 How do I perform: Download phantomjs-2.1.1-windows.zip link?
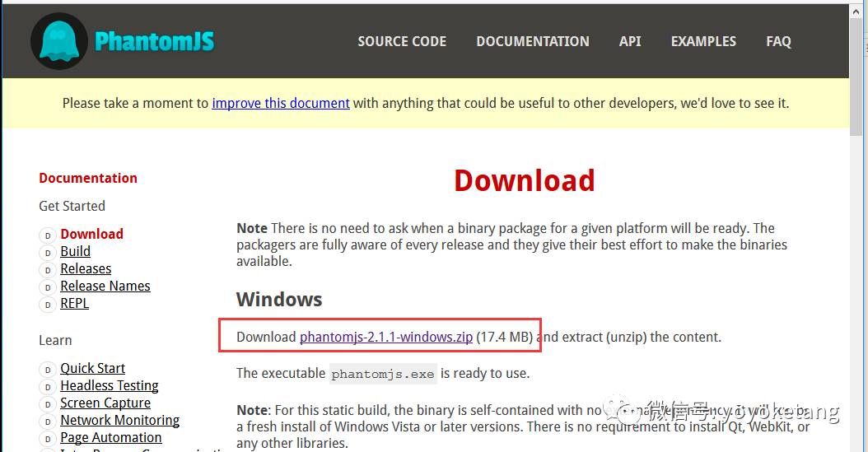point(386,337)
